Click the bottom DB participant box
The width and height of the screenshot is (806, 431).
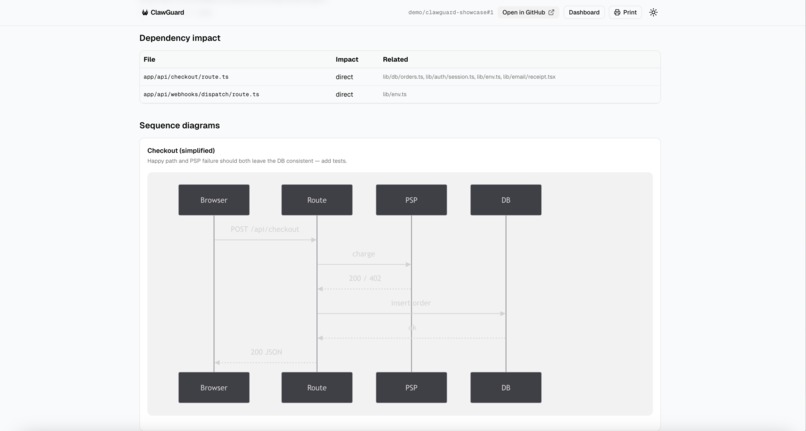pos(506,388)
